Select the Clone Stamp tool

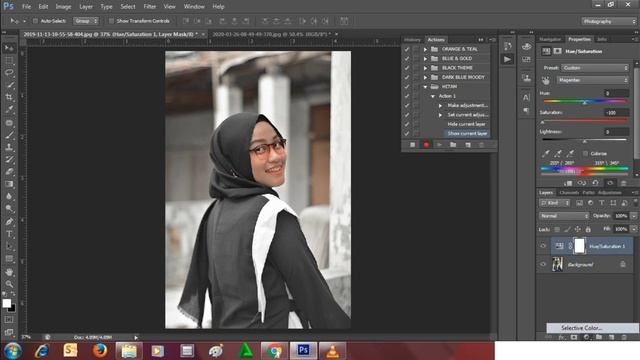(x=9, y=147)
